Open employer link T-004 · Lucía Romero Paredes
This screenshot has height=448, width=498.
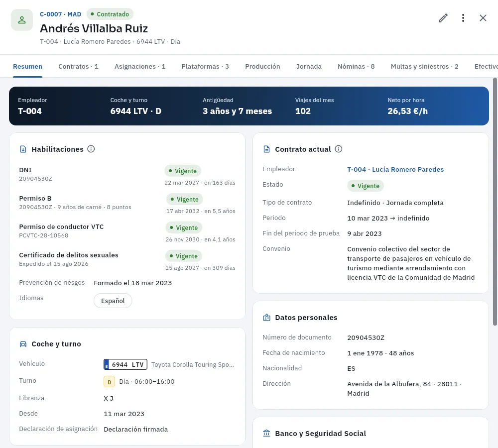(395, 170)
